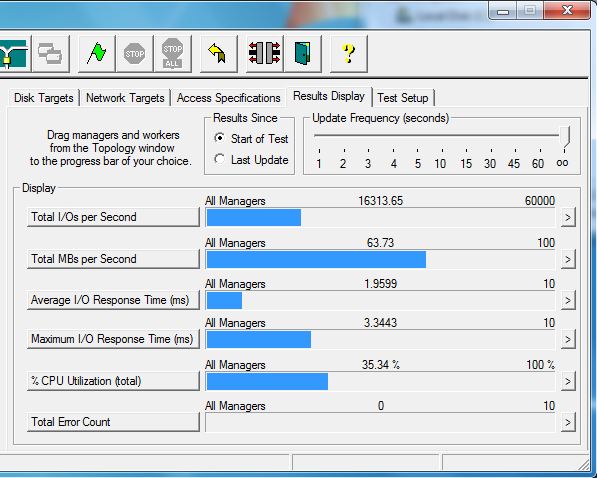Click the Duplicate Worker windows icon
The image size is (597, 478).
(x=51, y=54)
